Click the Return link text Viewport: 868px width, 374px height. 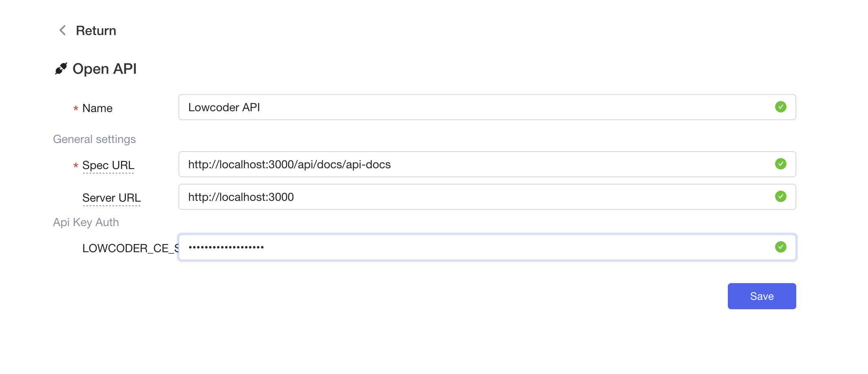[x=96, y=31]
